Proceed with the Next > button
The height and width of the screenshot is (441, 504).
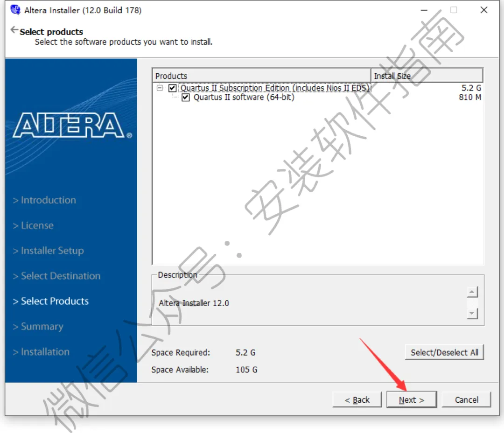click(412, 399)
